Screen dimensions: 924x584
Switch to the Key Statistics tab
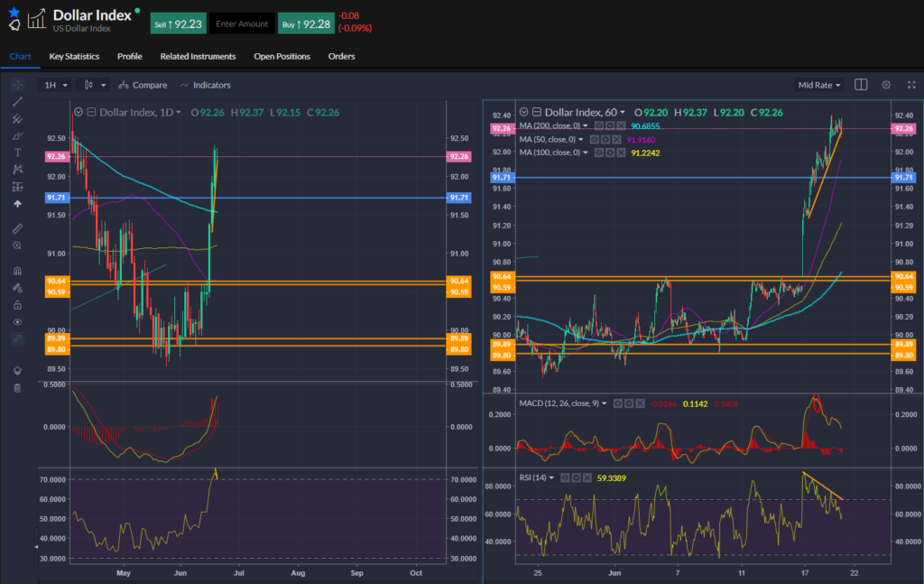[x=73, y=56]
